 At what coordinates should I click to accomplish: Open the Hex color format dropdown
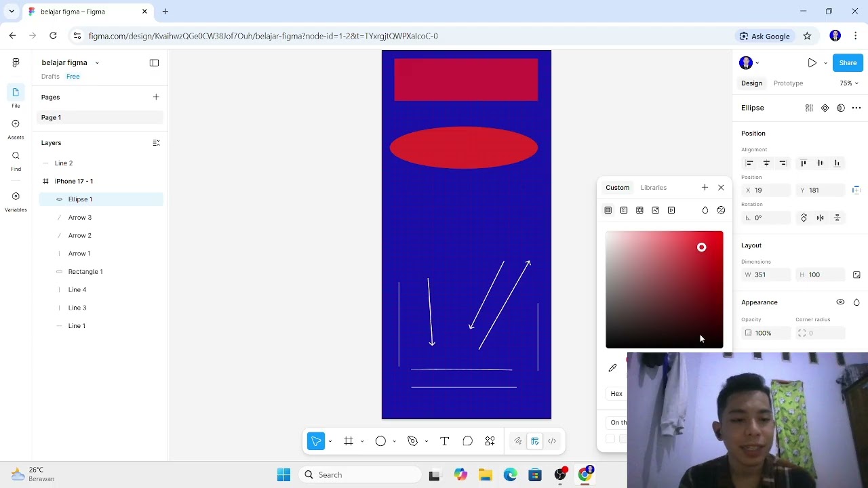[x=616, y=394]
